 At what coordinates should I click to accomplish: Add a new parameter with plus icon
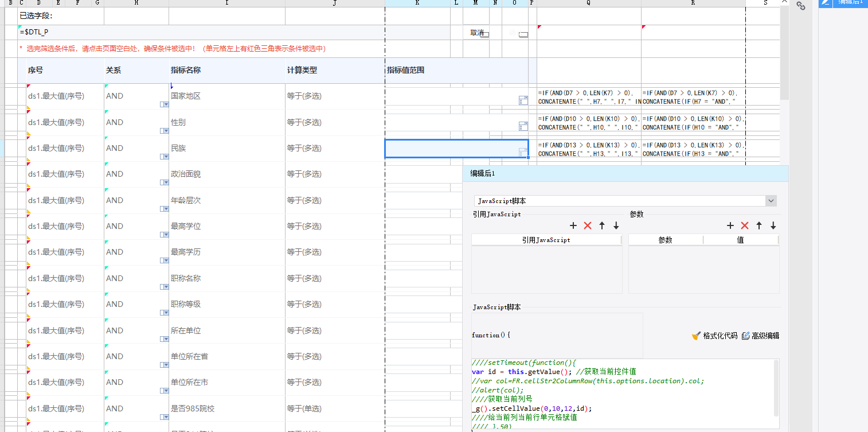click(x=730, y=226)
